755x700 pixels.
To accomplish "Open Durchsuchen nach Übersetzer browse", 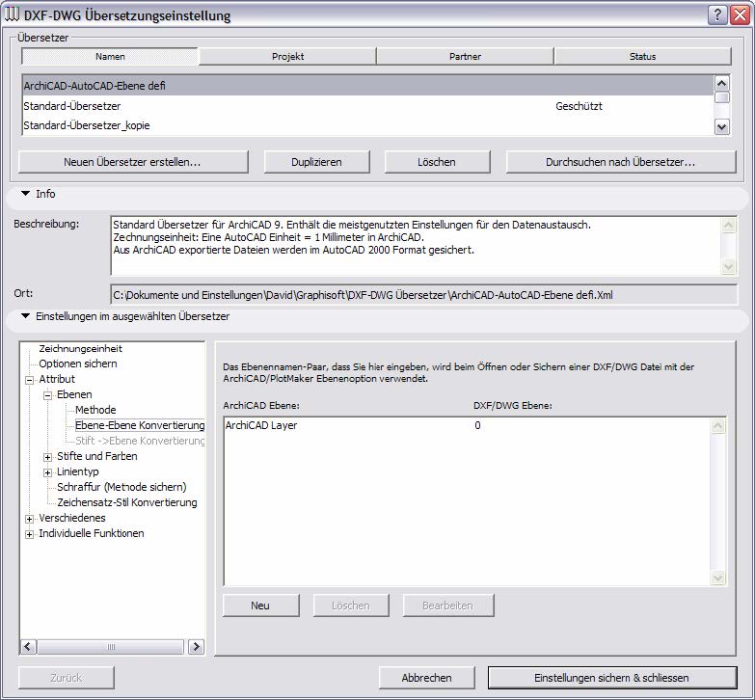I will click(621, 162).
